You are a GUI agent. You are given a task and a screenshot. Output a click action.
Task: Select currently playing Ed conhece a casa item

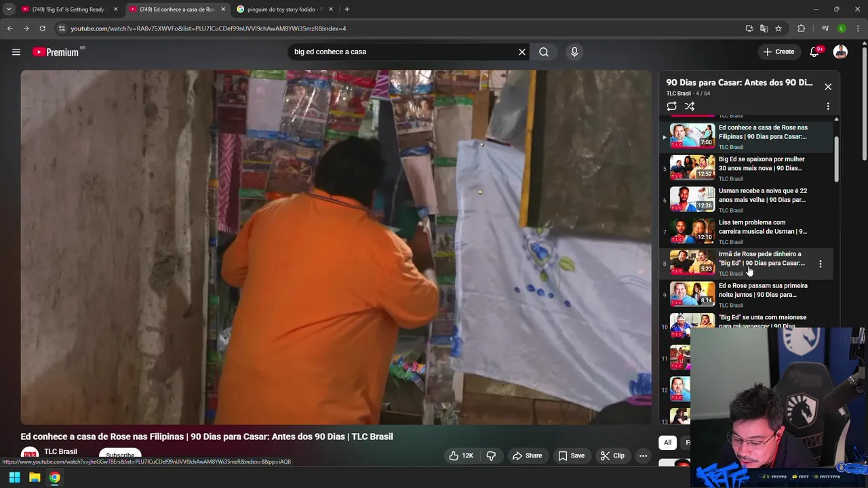pos(746,136)
